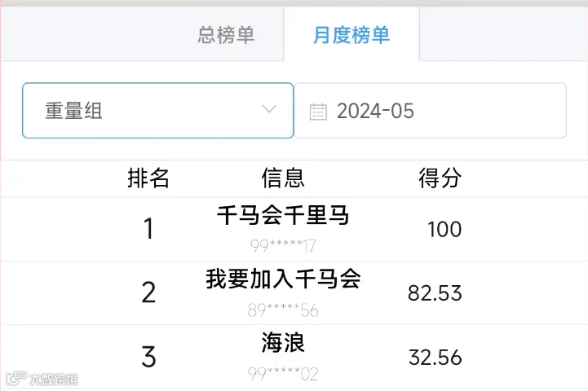Click the 得分 column header
This screenshot has height=391, width=588.
[440, 178]
